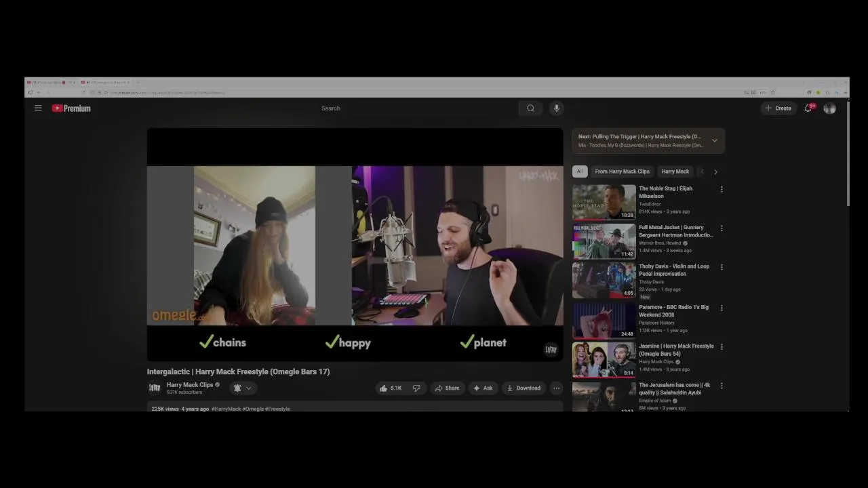Image resolution: width=868 pixels, height=488 pixels.
Task: Go to YouTube Premium home logo
Action: click(71, 108)
